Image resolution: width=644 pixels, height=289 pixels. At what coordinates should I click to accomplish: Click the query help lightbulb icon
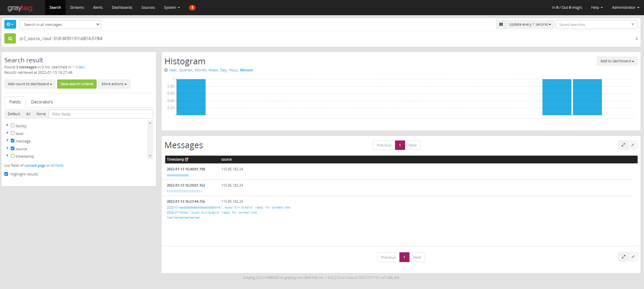(636, 38)
